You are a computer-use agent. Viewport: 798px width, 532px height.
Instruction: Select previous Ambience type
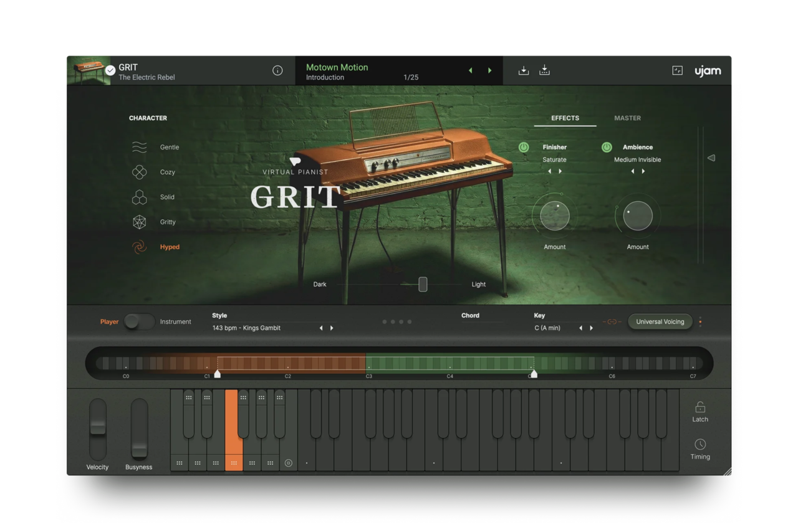pyautogui.click(x=633, y=171)
